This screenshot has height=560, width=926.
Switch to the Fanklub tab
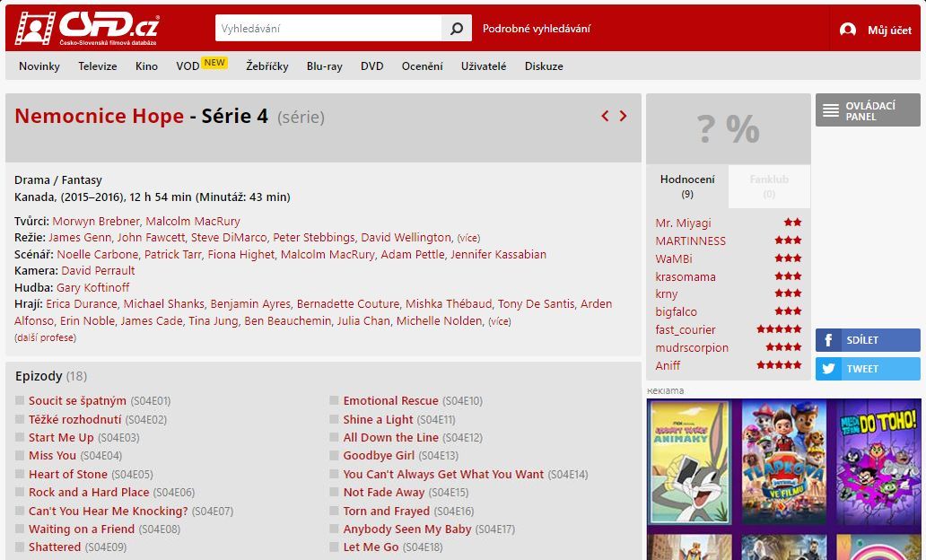(769, 186)
